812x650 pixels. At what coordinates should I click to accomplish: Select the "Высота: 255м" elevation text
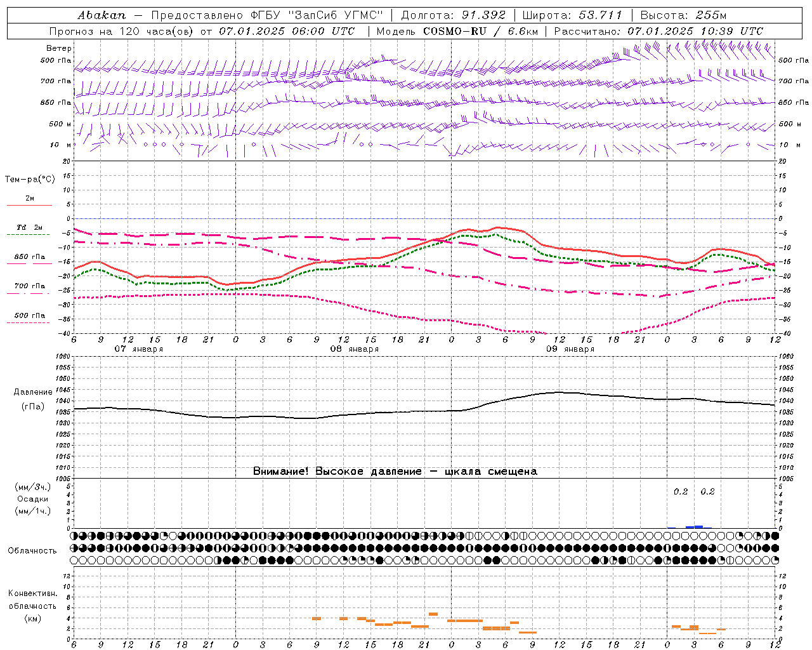(x=683, y=15)
